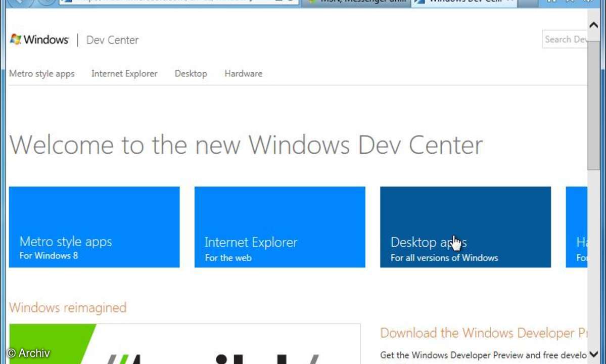The width and height of the screenshot is (606, 364).
Task: Open the Desktop apps tile
Action: coord(465,227)
